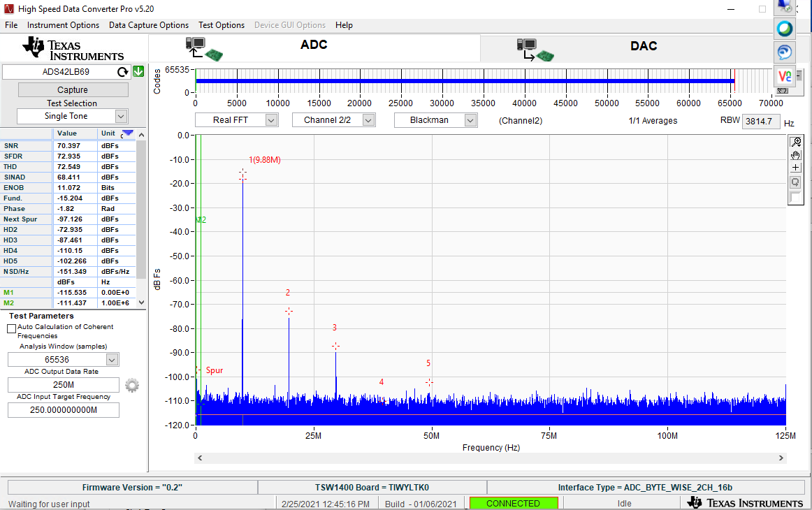The height and width of the screenshot is (510, 812).
Task: Open the Test Options menu
Action: pos(221,25)
